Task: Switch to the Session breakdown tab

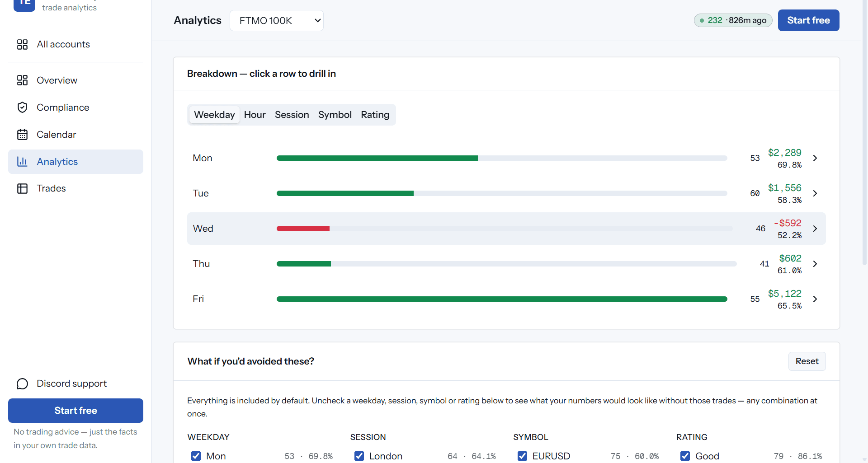Action: click(x=292, y=115)
